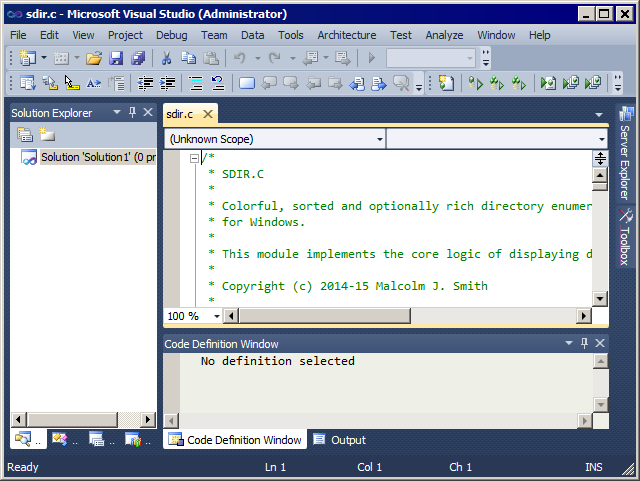Open the Team menu
Viewport: 640px width, 481px height.
214,35
